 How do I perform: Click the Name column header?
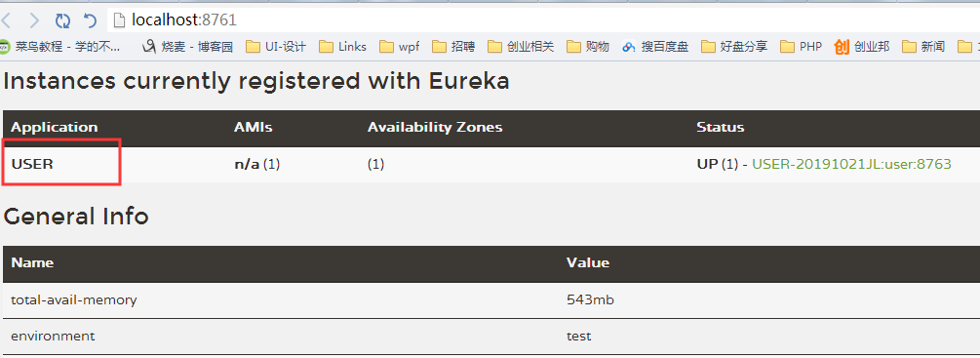pyautogui.click(x=32, y=262)
